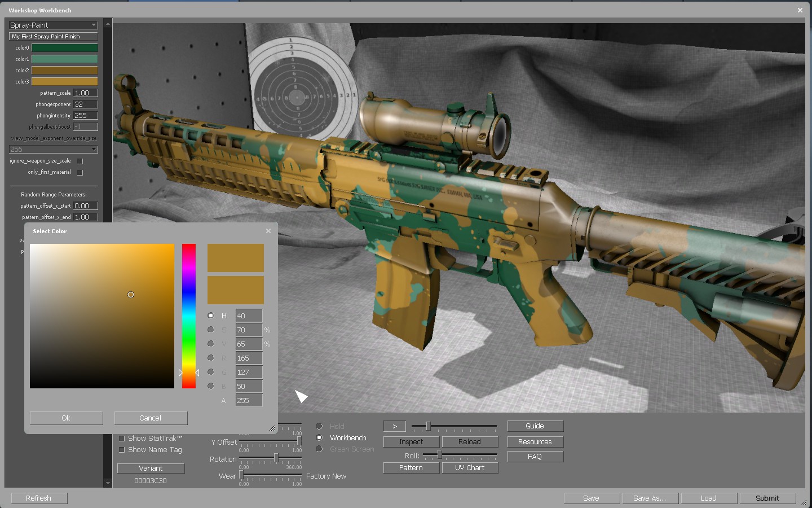Focus the finish name field

54,37
